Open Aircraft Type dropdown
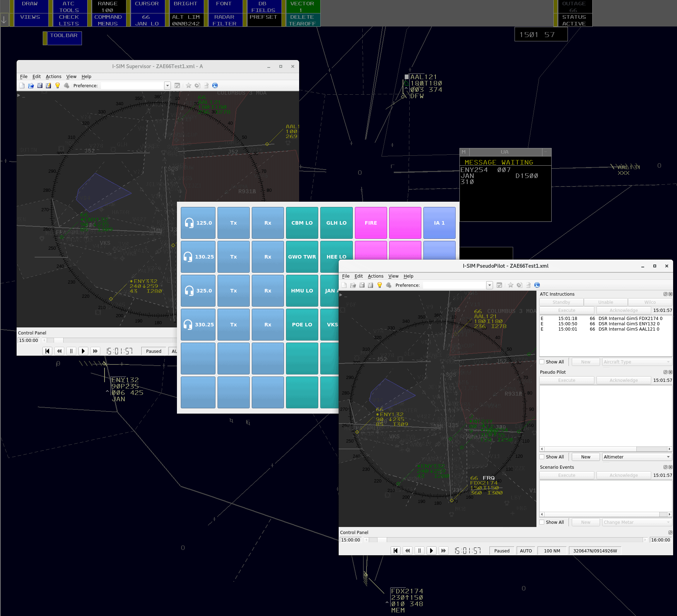The image size is (677, 616). pyautogui.click(x=636, y=362)
